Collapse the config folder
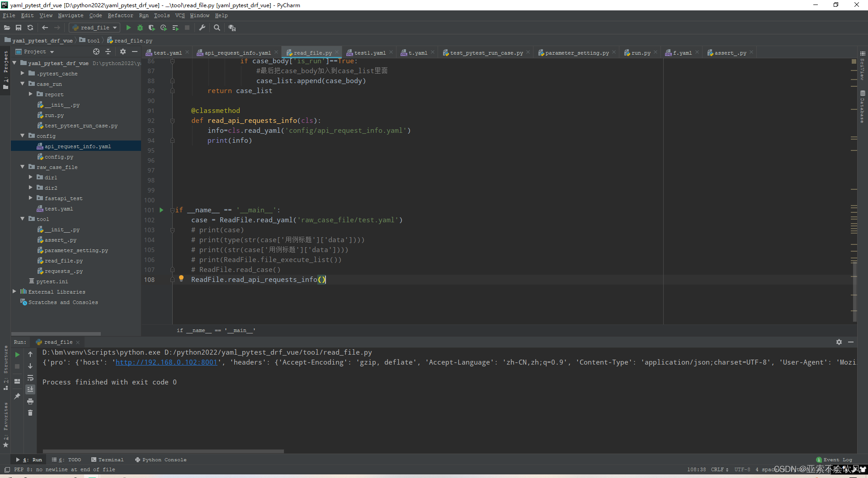 pyautogui.click(x=22, y=136)
